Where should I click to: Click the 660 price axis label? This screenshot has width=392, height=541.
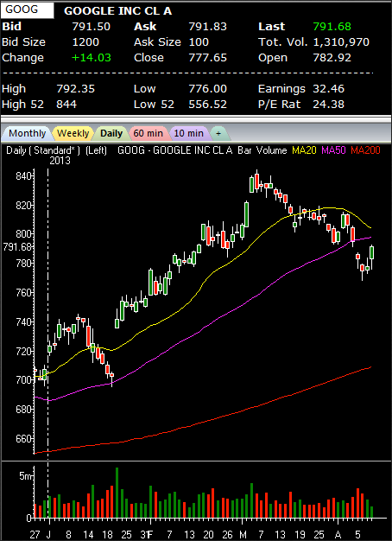click(22, 439)
